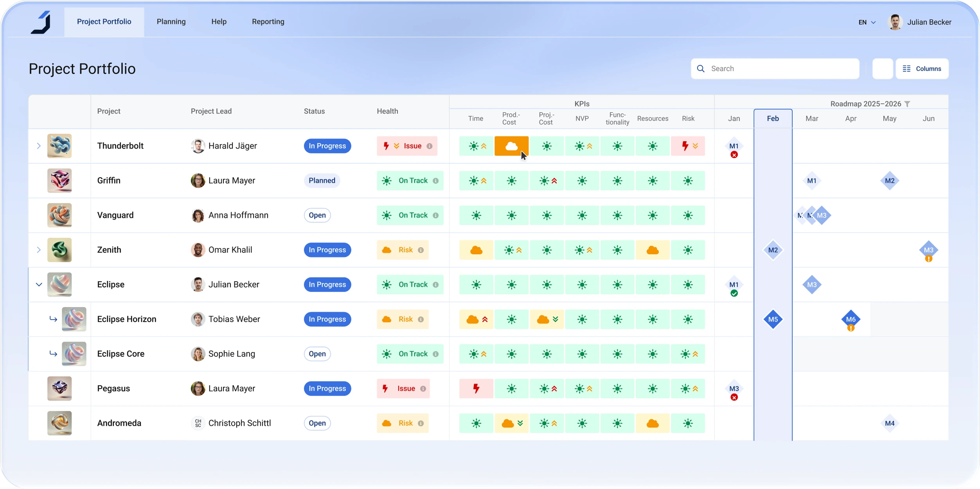This screenshot has height=489, width=980.
Task: Click the search magnifier icon
Action: coord(701,69)
